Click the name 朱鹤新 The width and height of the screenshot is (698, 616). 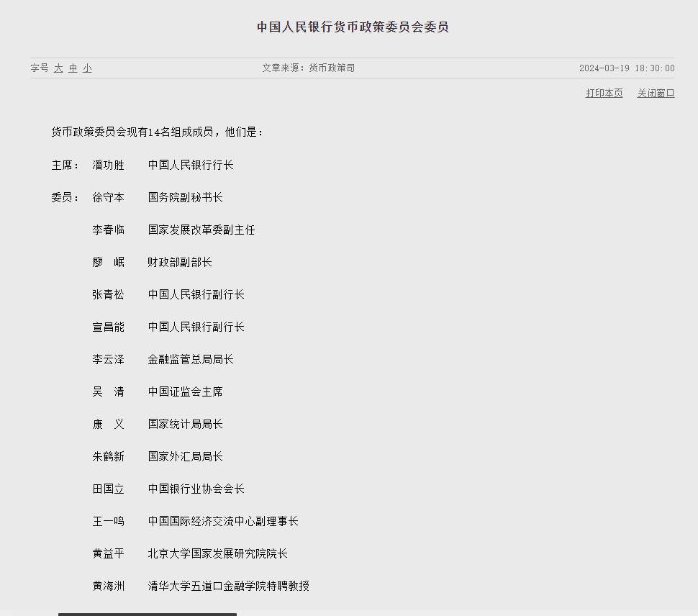click(x=108, y=457)
